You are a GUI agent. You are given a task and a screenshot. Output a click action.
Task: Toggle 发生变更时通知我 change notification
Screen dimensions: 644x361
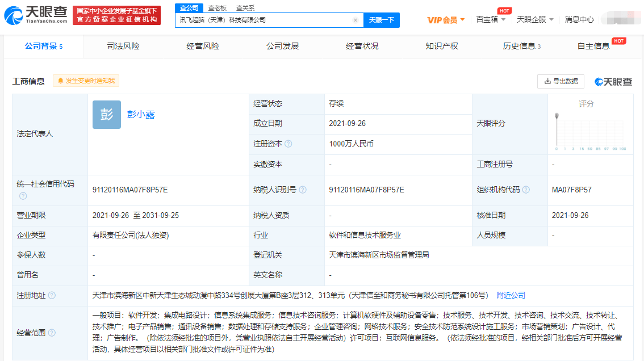(86, 81)
